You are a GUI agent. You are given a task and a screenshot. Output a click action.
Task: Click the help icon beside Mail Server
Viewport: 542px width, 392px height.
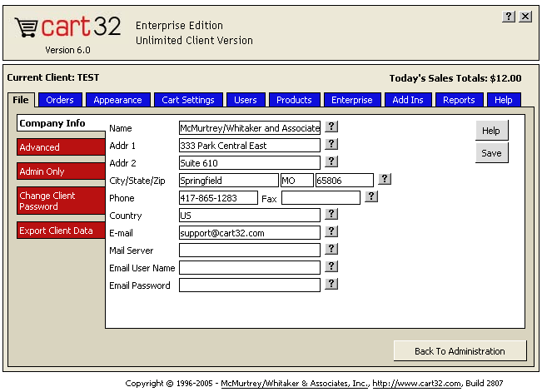point(331,249)
